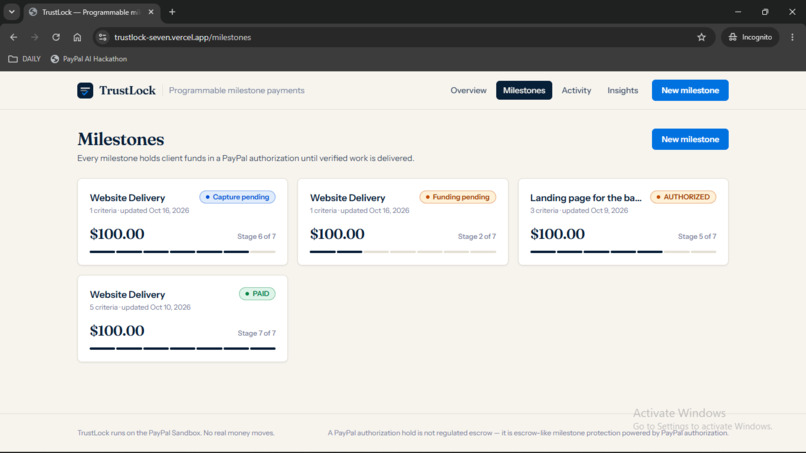Click New milestone button beside Milestones heading
Image resolution: width=806 pixels, height=453 pixels.
point(690,139)
